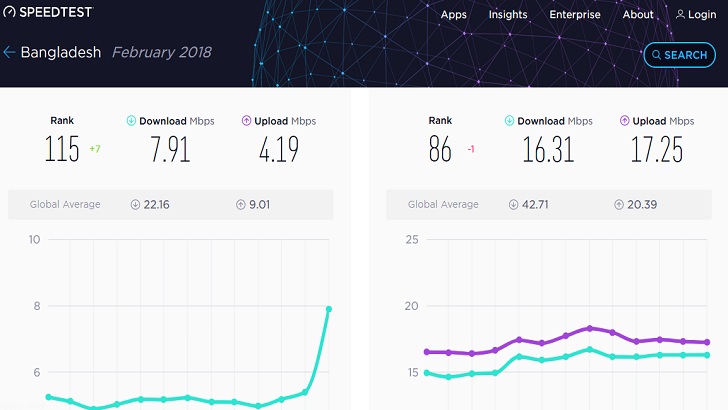Click the first teal data point on right chart
Screen dimensions: 728x410
point(427,373)
